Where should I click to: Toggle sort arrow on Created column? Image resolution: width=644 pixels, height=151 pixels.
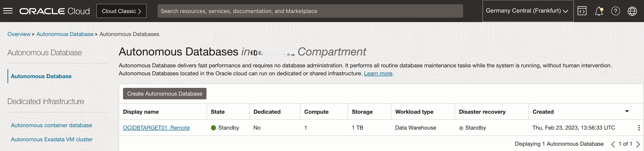(x=627, y=111)
